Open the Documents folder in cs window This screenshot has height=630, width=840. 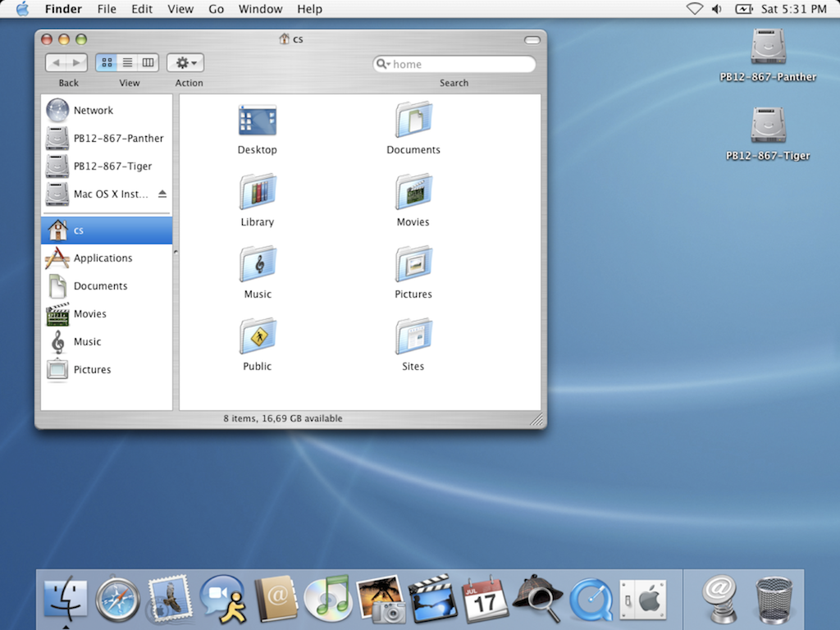[x=413, y=120]
